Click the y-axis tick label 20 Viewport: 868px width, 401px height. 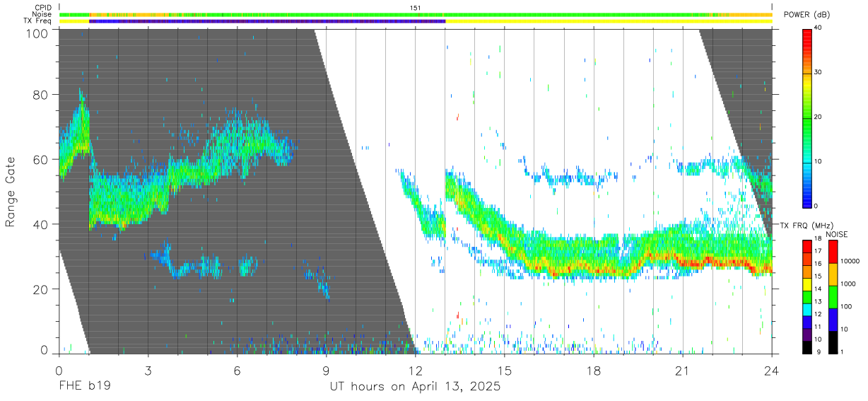coord(41,290)
